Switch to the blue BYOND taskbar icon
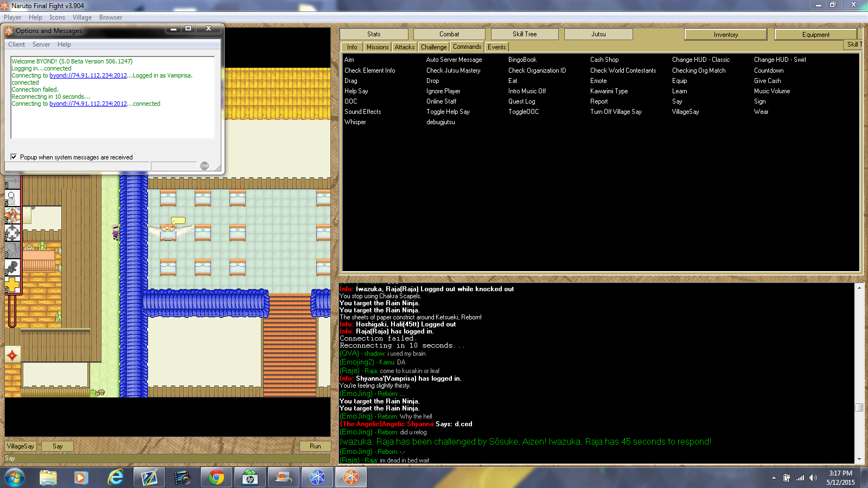The height and width of the screenshot is (488, 868). [317, 478]
